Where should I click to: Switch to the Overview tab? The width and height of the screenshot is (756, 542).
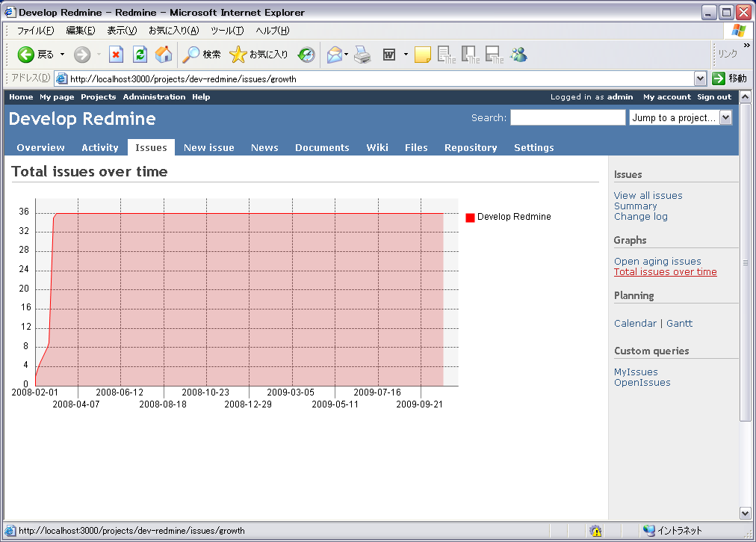tap(40, 148)
